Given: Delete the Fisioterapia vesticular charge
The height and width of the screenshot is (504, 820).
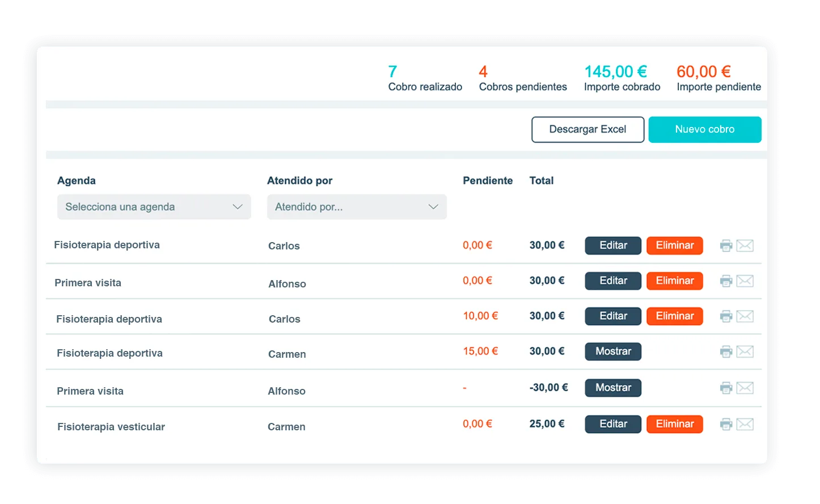Looking at the screenshot, I should [675, 424].
